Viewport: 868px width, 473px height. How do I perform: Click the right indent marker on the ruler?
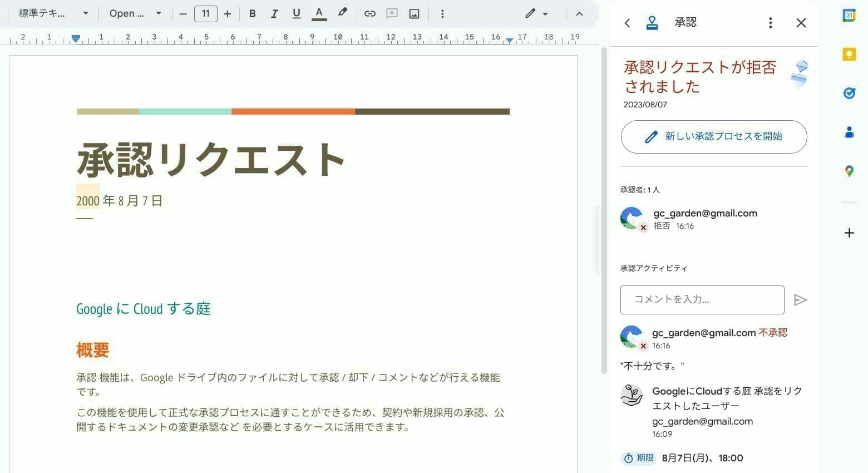[509, 40]
